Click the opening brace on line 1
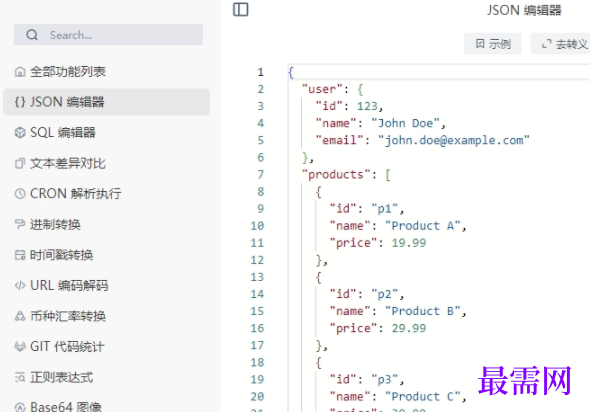 [291, 72]
